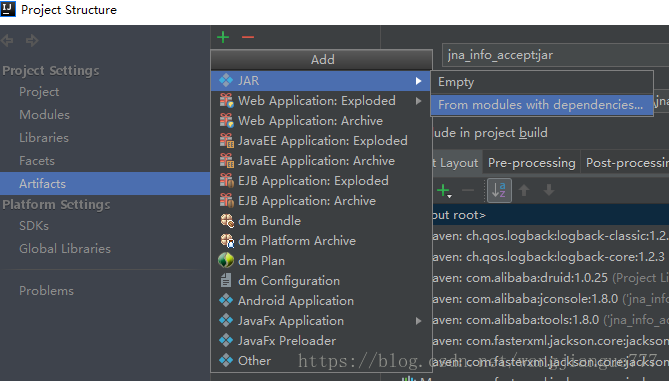Screen dimensions: 669x381
Task: Switch to the Output Layout tab
Action: 457,163
